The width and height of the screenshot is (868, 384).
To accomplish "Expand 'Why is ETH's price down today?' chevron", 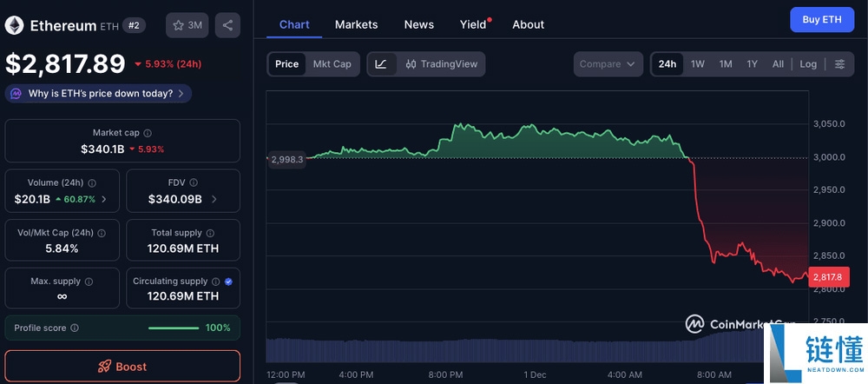I will pos(181,94).
